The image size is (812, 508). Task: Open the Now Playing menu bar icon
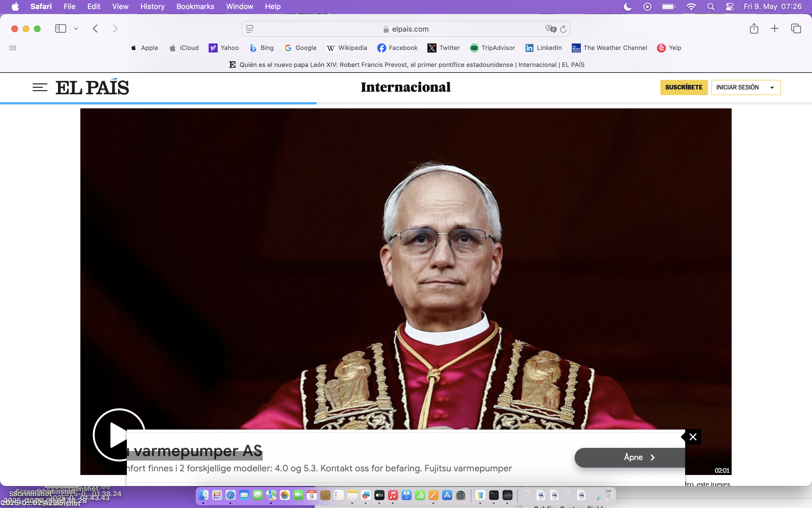(647, 6)
